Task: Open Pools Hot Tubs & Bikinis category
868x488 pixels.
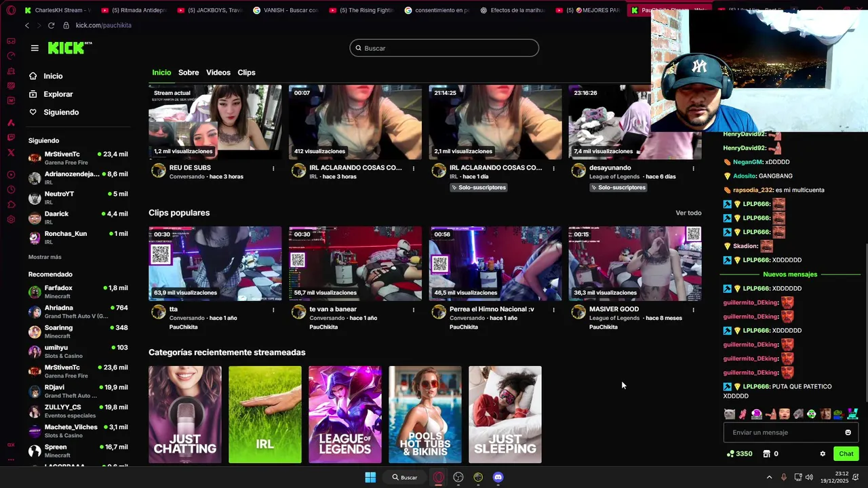Action: [425, 415]
